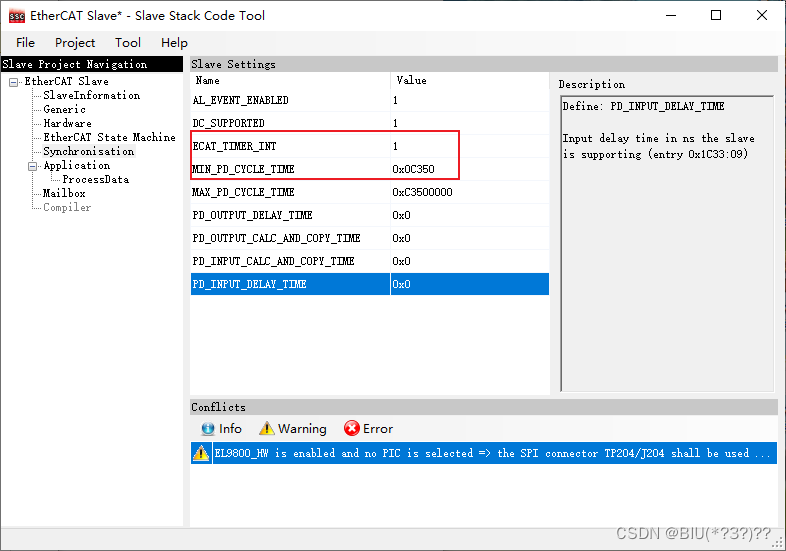This screenshot has height=551, width=786.
Task: Select the PD_INPUT_DELAY_TIME setting row
Action: pos(370,284)
